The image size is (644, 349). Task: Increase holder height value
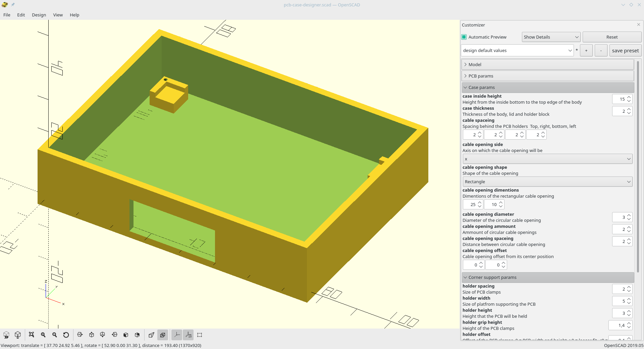(629, 311)
